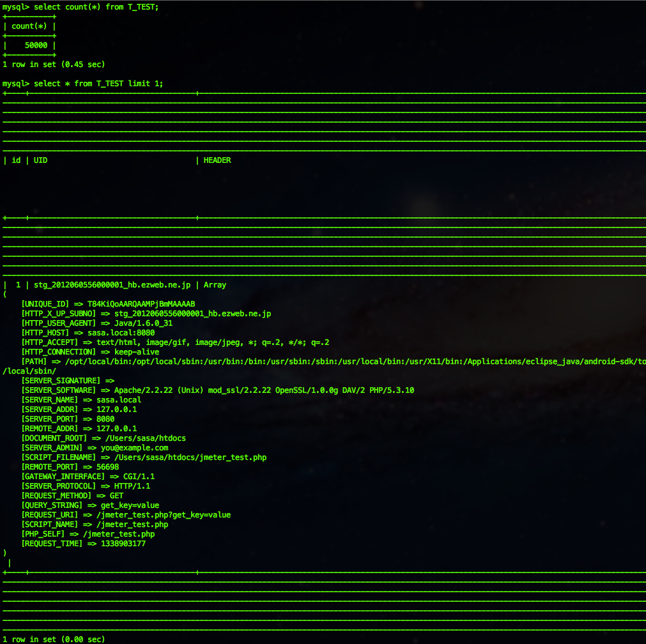
Task: Click the HEADER column header
Action: pos(217,160)
